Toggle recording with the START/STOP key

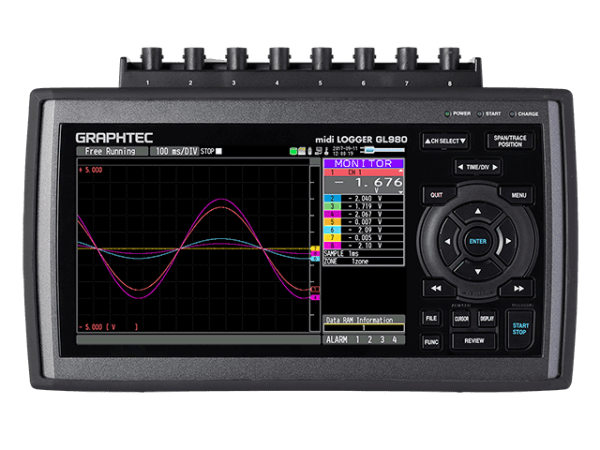pos(519,326)
